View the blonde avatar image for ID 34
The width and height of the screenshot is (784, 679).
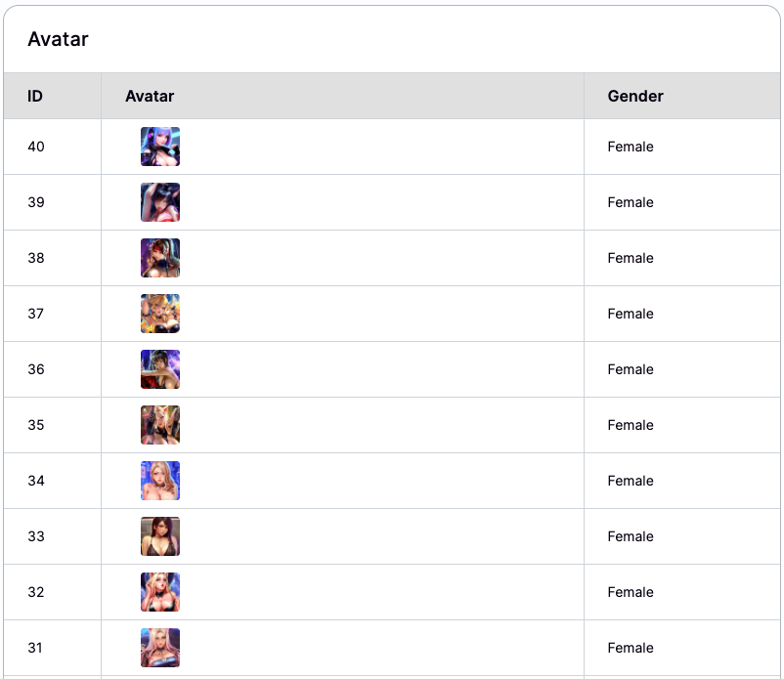[160, 481]
